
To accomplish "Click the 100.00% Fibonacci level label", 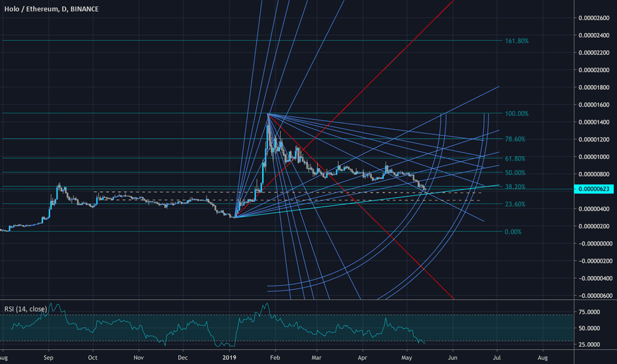I will [516, 114].
